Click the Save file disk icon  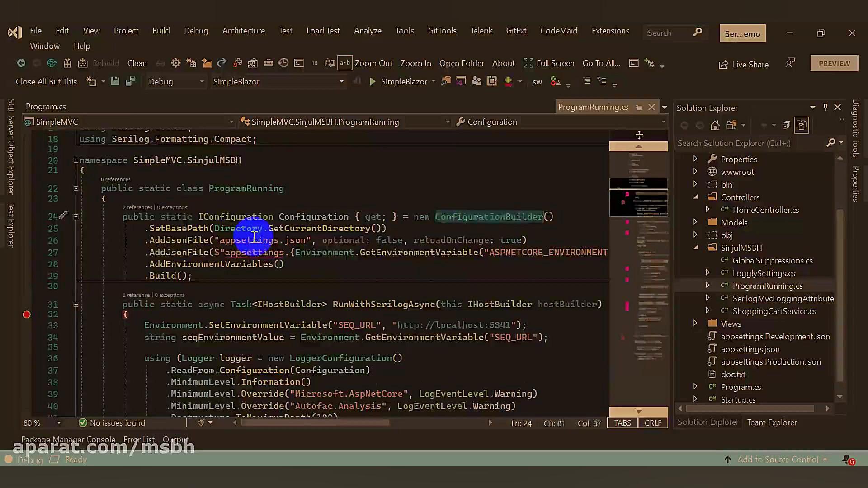click(x=115, y=81)
